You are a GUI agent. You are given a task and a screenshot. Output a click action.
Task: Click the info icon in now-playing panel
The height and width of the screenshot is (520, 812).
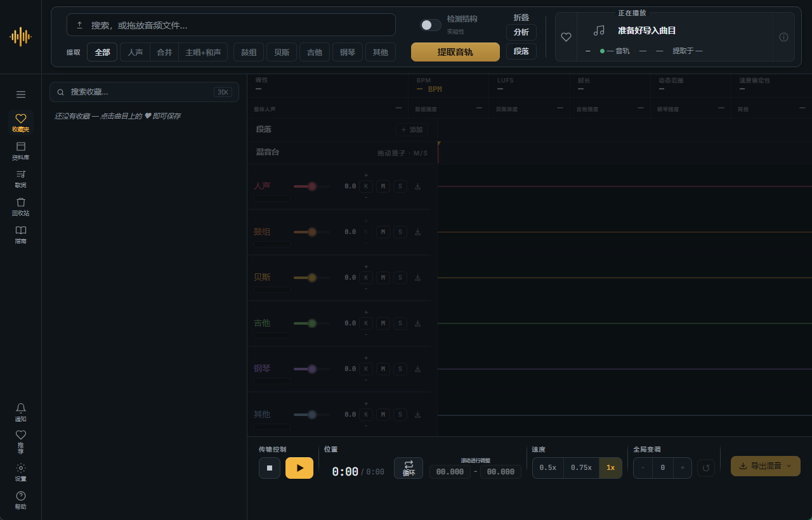click(x=783, y=37)
